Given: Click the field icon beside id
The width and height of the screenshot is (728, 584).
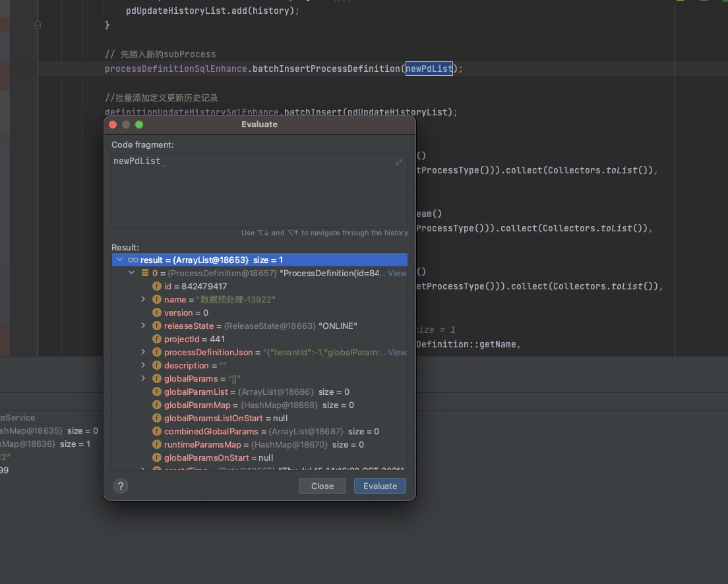Looking at the screenshot, I should pyautogui.click(x=157, y=286).
